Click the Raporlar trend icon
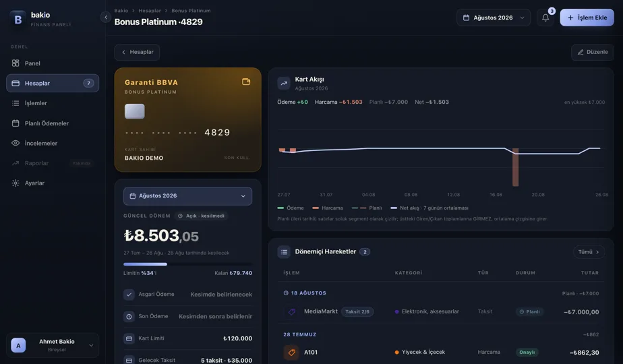Image resolution: width=623 pixels, height=364 pixels. point(16,163)
